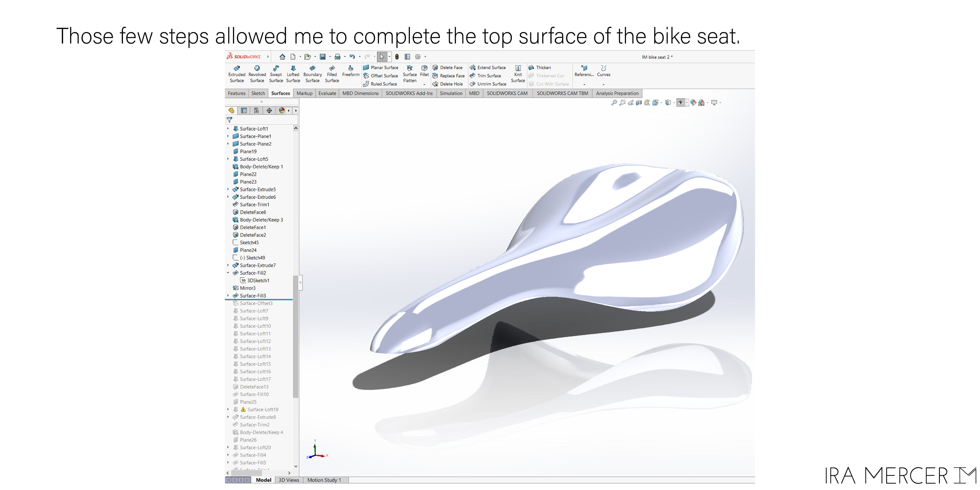Expand the Surface-Loft1 feature
The height and width of the screenshot is (490, 980).
(x=228, y=129)
